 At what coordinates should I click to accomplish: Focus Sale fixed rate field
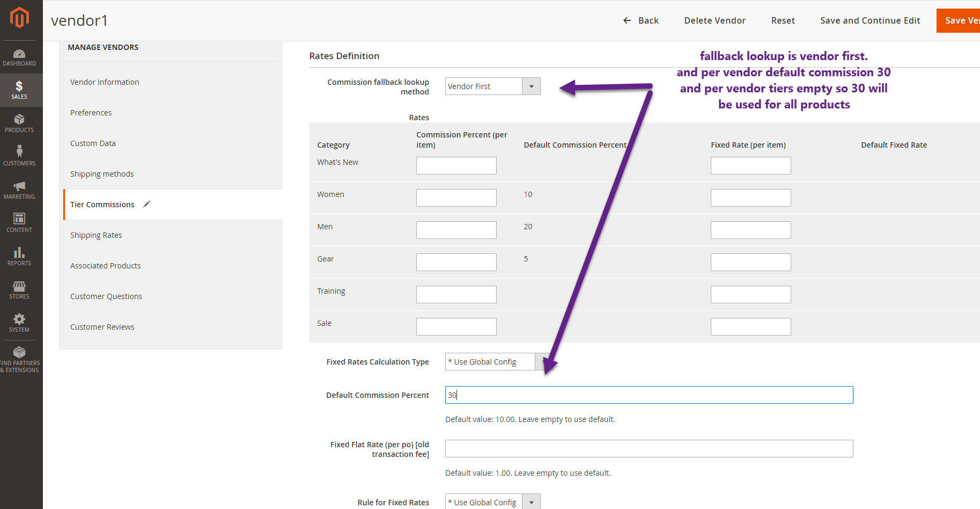[x=751, y=326]
